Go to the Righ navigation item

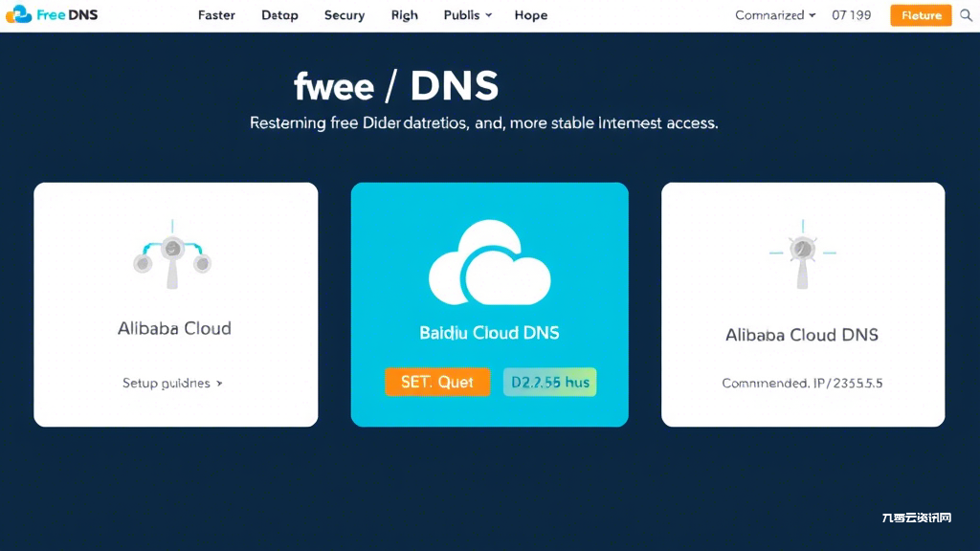tap(405, 15)
